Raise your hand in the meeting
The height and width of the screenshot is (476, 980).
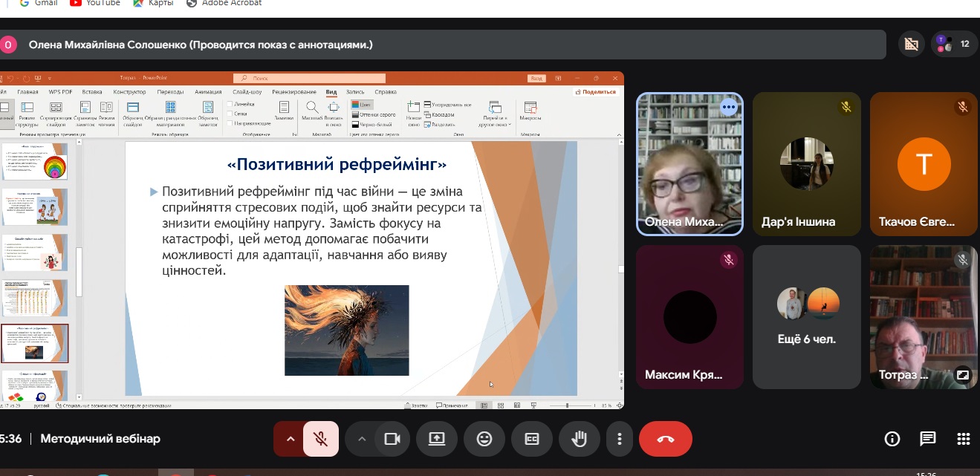tap(580, 439)
